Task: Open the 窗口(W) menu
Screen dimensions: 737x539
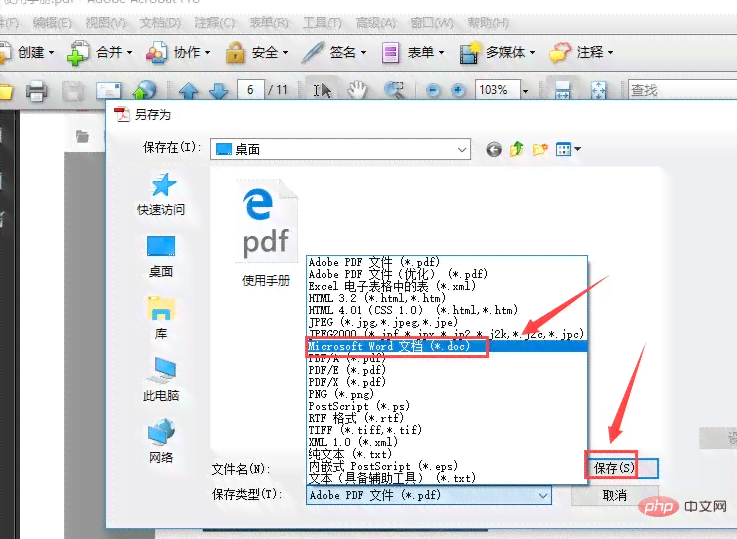Action: pos(431,23)
